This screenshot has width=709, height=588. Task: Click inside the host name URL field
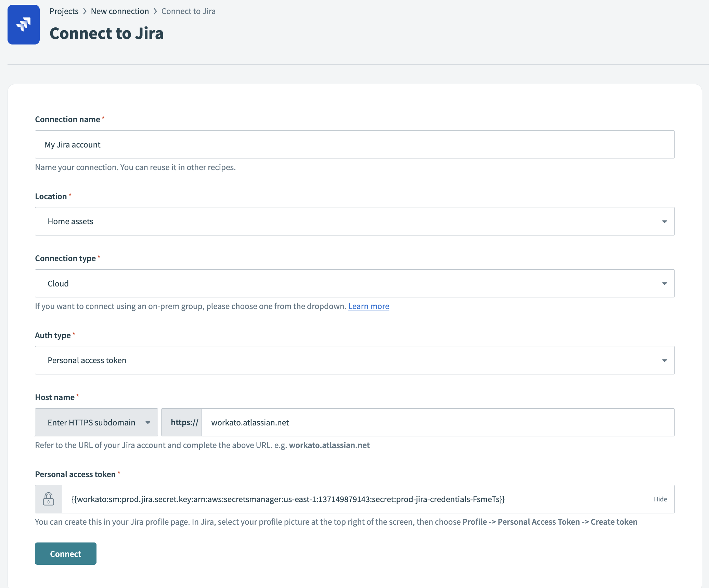coord(411,422)
